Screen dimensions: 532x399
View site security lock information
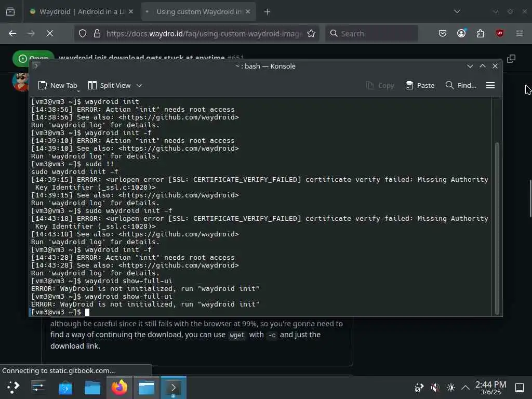pyautogui.click(x=97, y=33)
